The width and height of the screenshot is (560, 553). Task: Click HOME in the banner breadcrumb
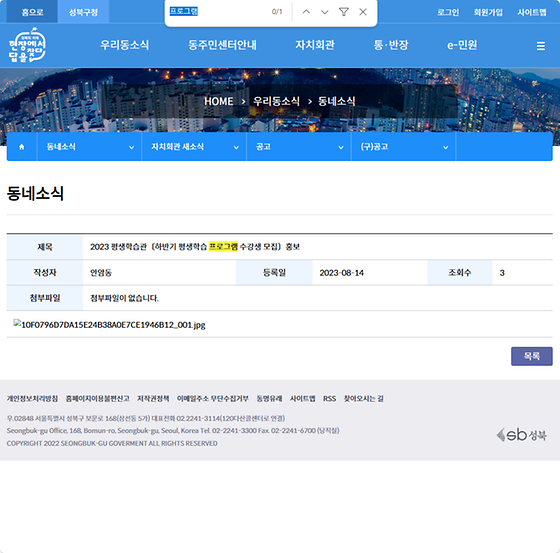(x=219, y=101)
